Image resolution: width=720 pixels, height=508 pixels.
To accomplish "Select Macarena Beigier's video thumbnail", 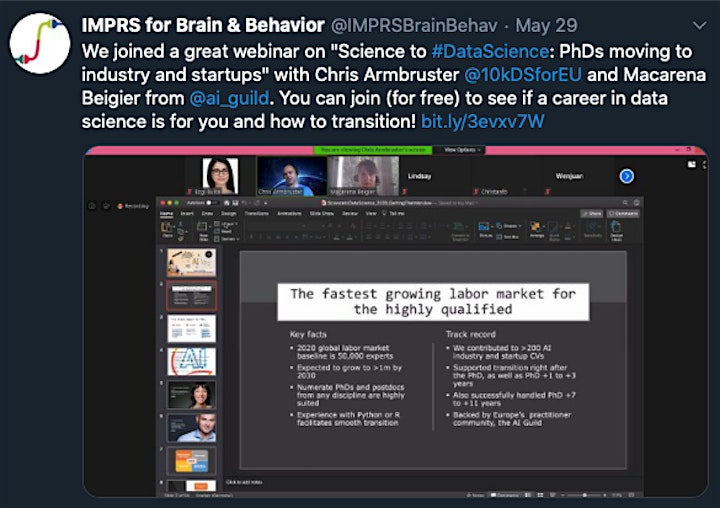I will (363, 176).
